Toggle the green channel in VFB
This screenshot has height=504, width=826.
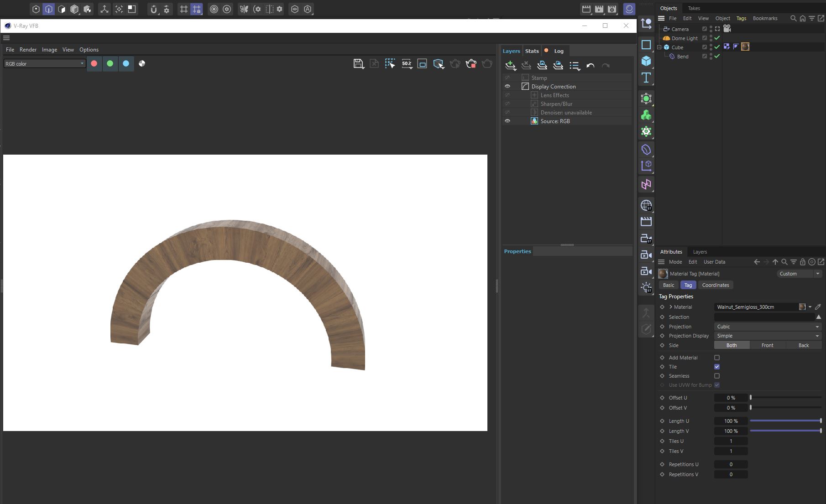[110, 64]
